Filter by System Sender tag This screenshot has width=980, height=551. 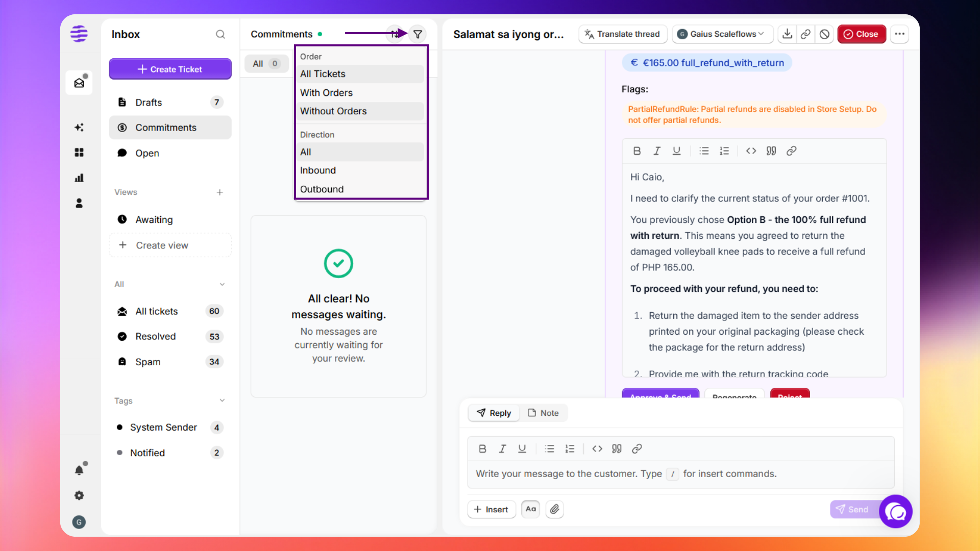click(170, 428)
